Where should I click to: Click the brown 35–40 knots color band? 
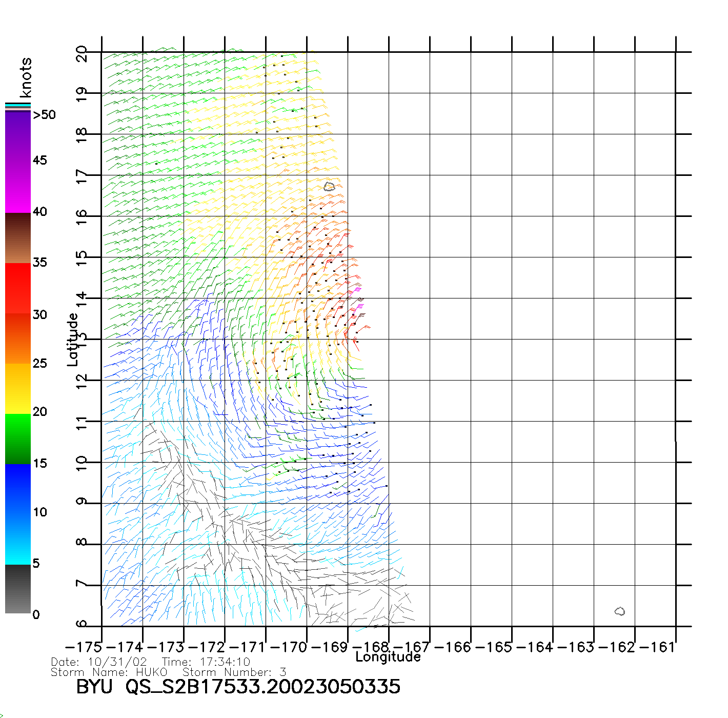(18, 238)
